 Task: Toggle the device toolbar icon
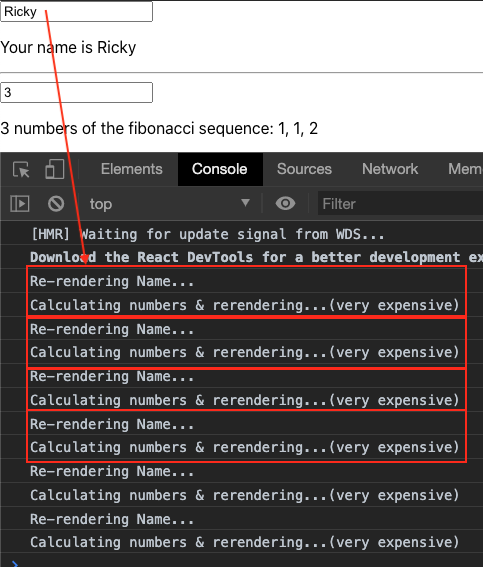click(x=54, y=169)
